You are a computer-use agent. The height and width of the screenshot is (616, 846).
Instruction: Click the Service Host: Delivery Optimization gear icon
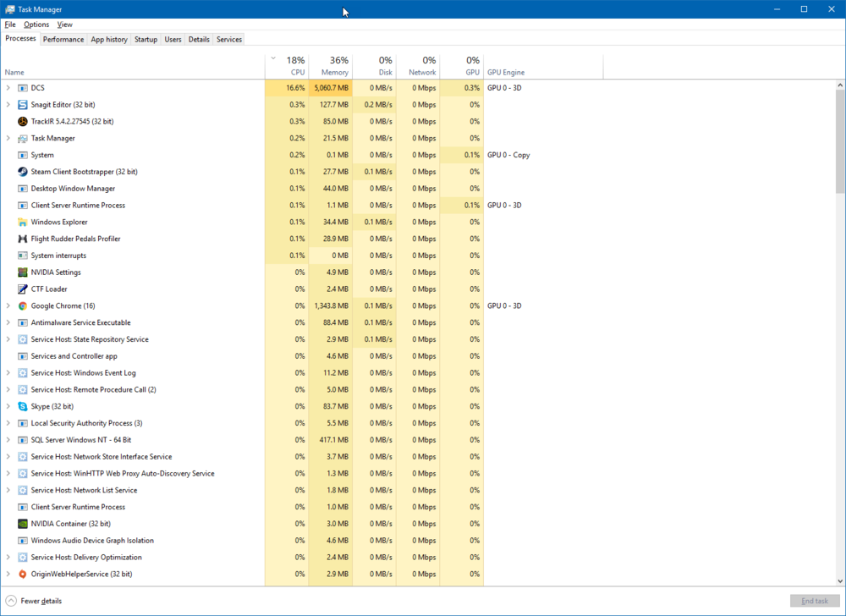click(23, 558)
